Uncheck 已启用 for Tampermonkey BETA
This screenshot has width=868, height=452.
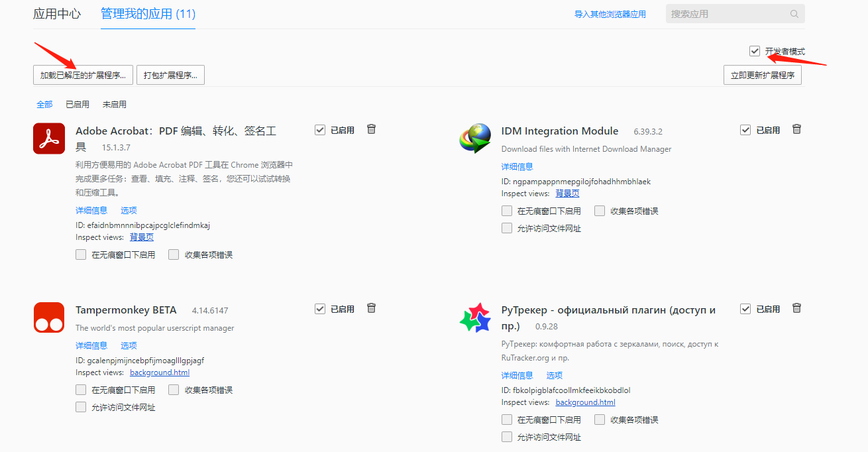pyautogui.click(x=320, y=308)
